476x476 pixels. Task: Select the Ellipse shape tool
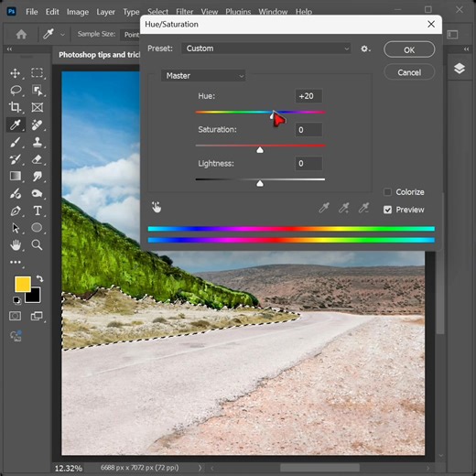click(x=37, y=228)
